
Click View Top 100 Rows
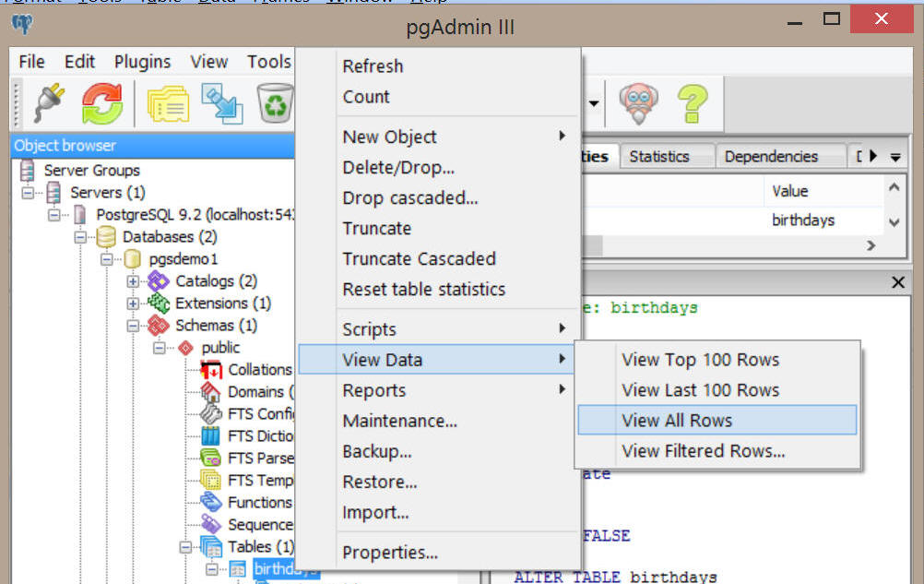(717, 360)
